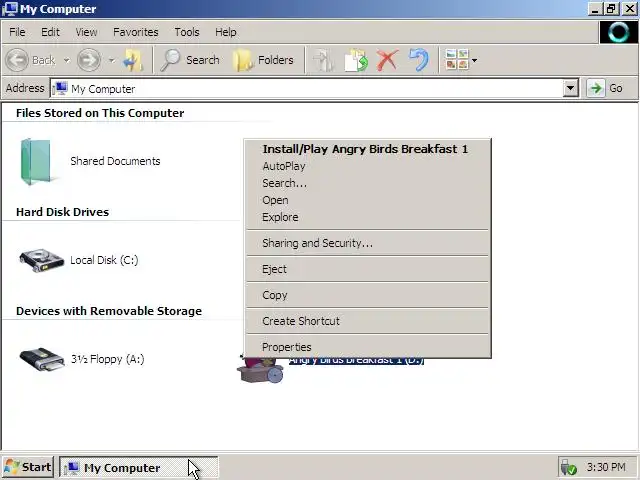Screen dimensions: 640x480
Task: Open the Edit menu
Action: coord(50,32)
